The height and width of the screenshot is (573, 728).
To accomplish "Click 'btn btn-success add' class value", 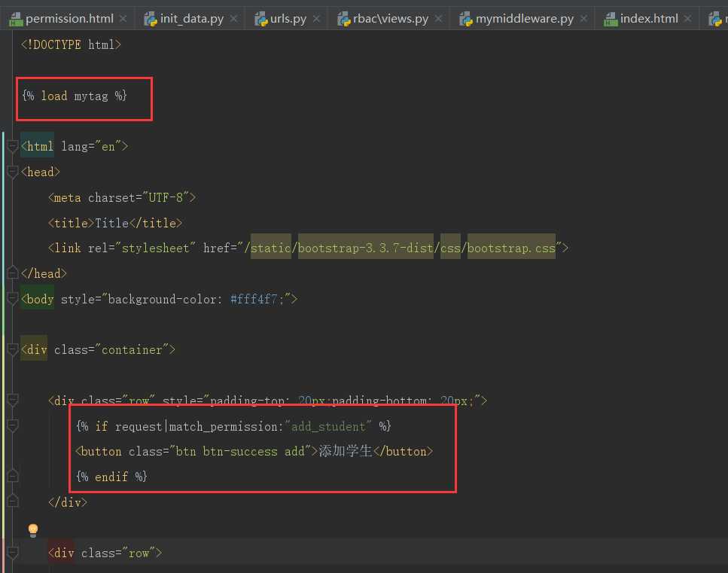I will coord(240,451).
